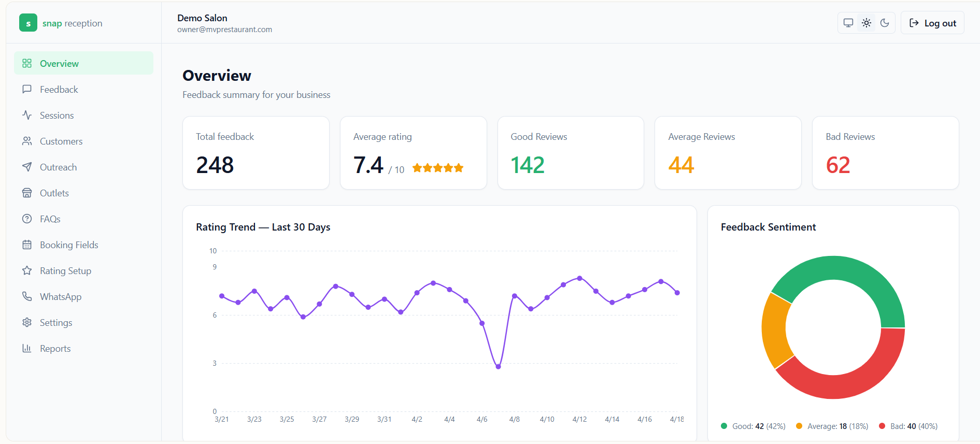Click the snap reception logo icon
This screenshot has height=444, width=980.
pos(28,23)
